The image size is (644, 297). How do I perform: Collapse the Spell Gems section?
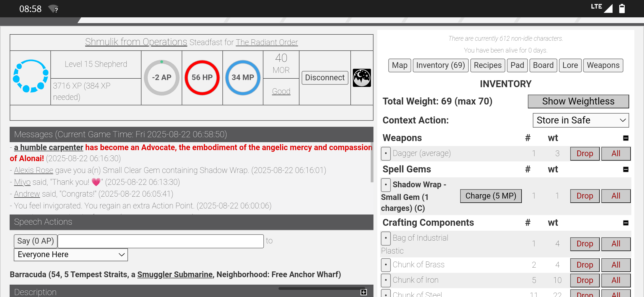[x=626, y=169]
